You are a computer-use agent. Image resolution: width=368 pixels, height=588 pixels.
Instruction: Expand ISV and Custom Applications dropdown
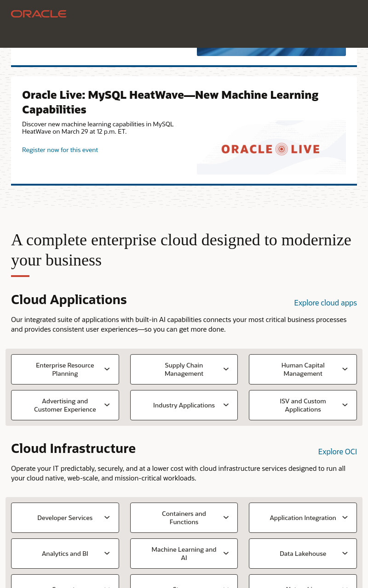pyautogui.click(x=303, y=405)
